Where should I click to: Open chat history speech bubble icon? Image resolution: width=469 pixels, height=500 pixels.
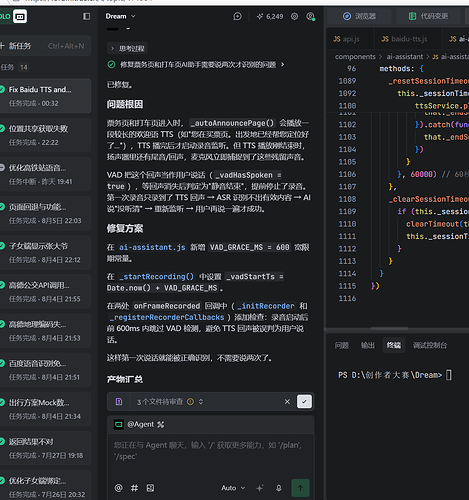click(237, 16)
